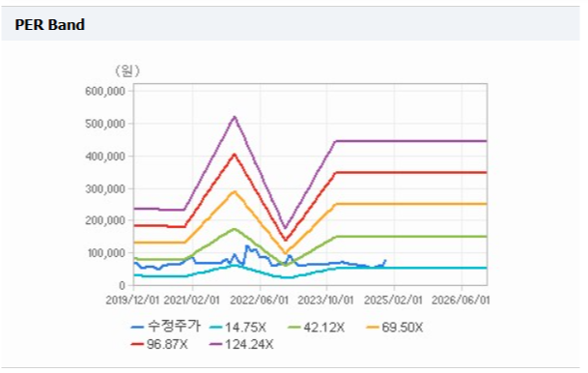
Task: Click the red line's peak point
Action: point(235,154)
